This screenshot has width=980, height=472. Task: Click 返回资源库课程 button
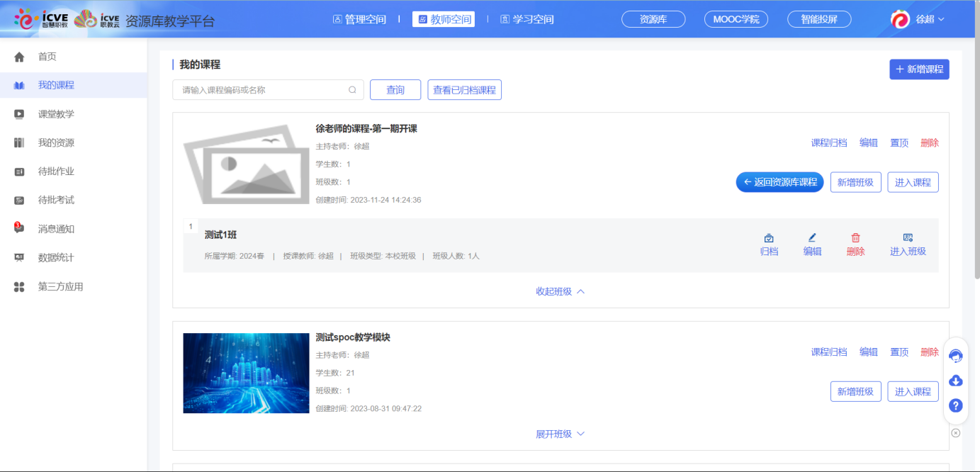coord(780,182)
